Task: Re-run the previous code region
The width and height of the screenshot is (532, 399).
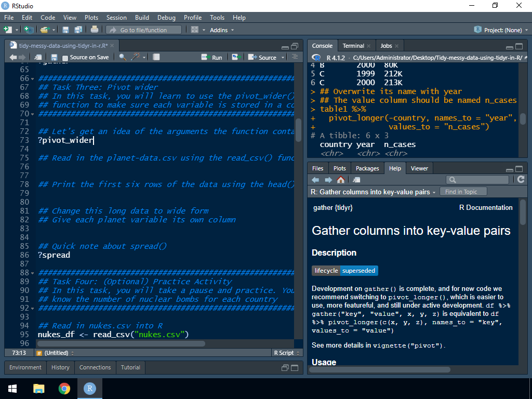Action: (236, 57)
